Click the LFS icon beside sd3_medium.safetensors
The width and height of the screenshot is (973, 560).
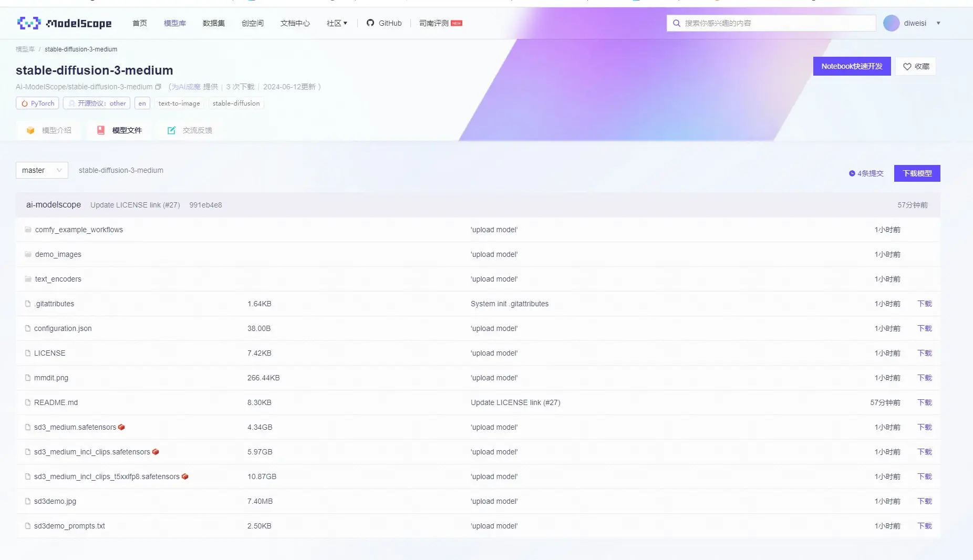[x=121, y=427]
